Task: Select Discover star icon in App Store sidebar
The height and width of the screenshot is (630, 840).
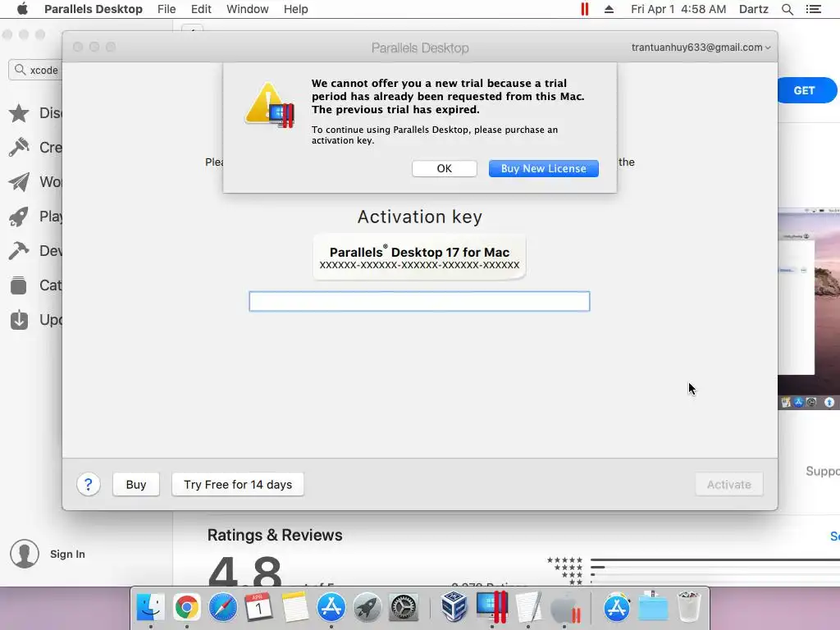Action: tap(19, 113)
